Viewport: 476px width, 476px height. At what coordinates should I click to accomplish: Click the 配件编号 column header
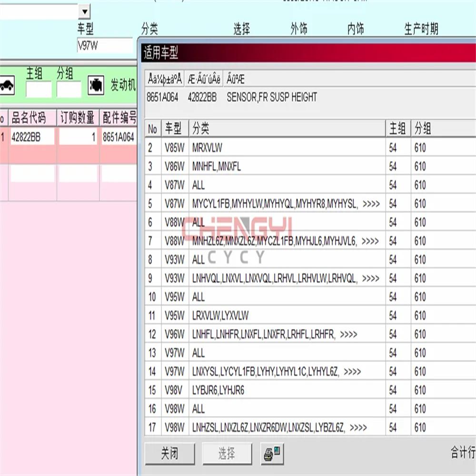coord(119,118)
